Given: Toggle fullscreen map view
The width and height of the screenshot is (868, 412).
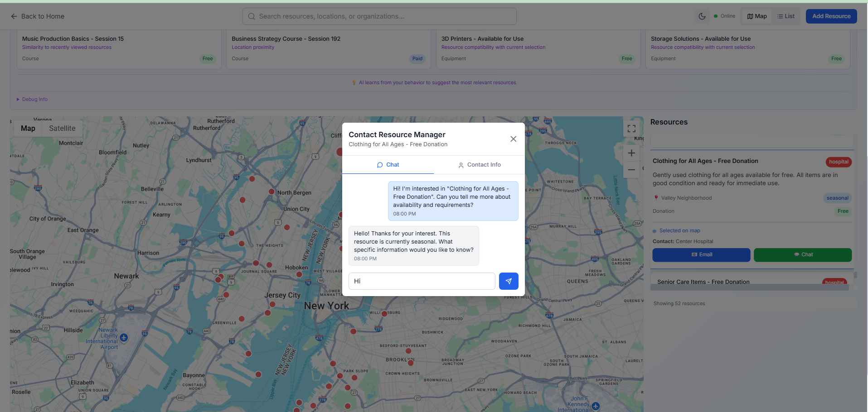Looking at the screenshot, I should [631, 129].
